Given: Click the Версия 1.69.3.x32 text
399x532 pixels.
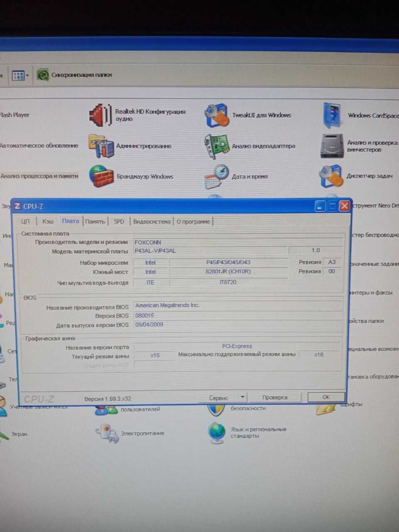Looking at the screenshot, I should [108, 399].
